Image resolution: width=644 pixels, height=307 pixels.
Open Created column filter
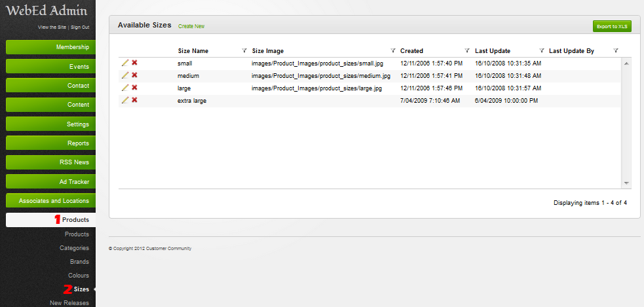click(467, 50)
